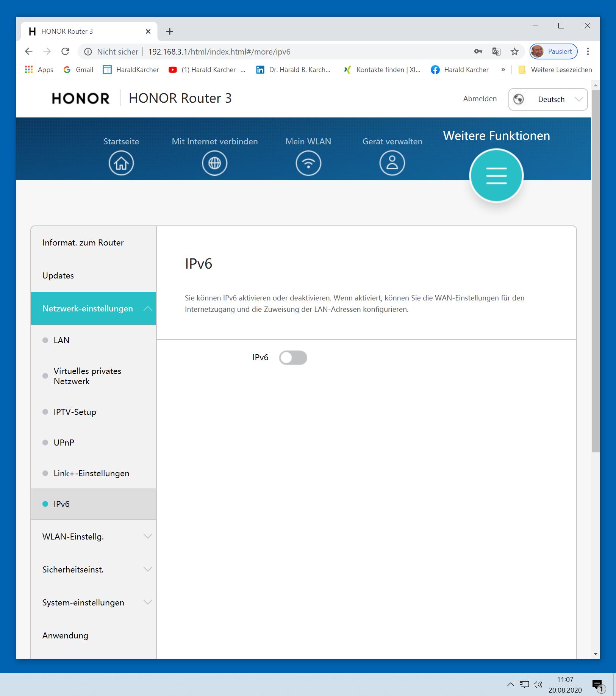Screen dimensions: 616x696
Task: Open the Apps bookmark shortcut
Action: point(39,70)
